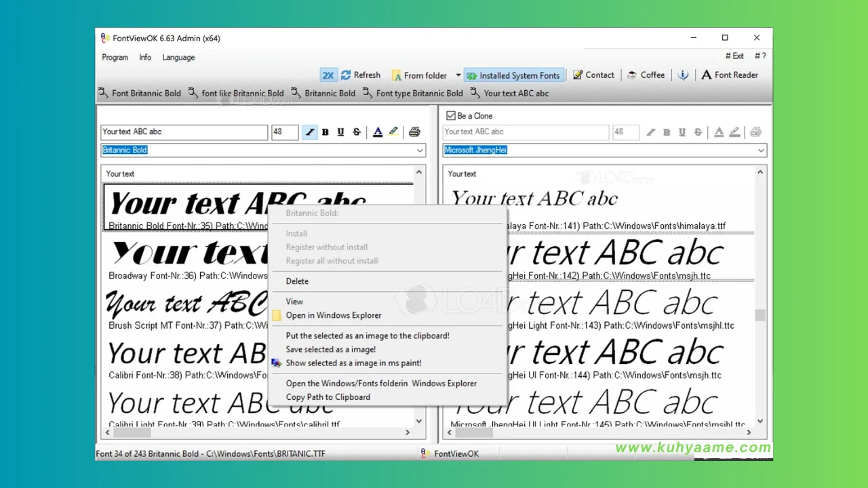Choose Show selected as a image in ms paint
868x488 pixels.
point(388,363)
